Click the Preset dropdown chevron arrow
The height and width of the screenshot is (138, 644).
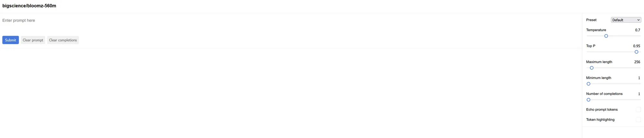638,20
